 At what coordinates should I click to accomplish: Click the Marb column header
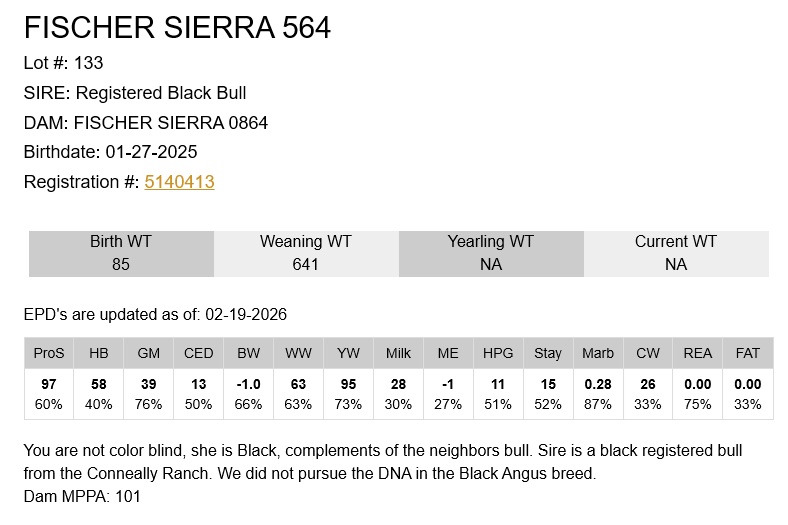598,353
